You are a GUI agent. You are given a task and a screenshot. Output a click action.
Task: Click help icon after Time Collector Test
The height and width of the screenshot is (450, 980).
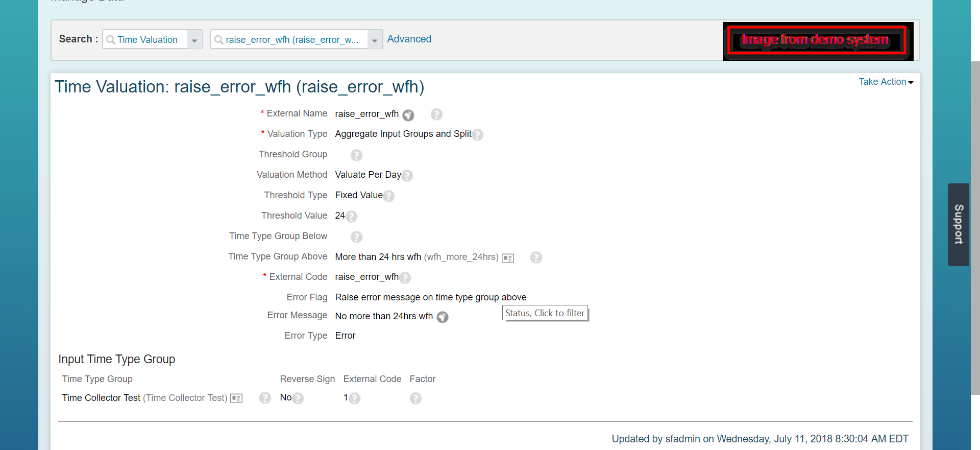point(265,398)
